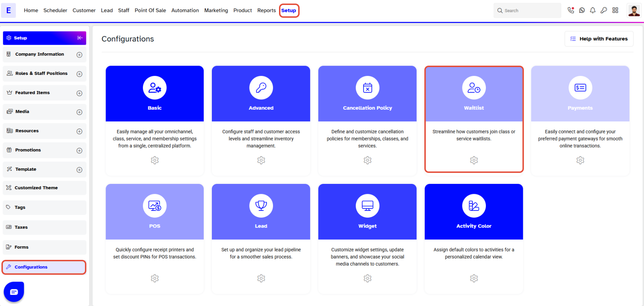This screenshot has height=306, width=644.
Task: Click the Lead trophy circle icon
Action: click(261, 206)
